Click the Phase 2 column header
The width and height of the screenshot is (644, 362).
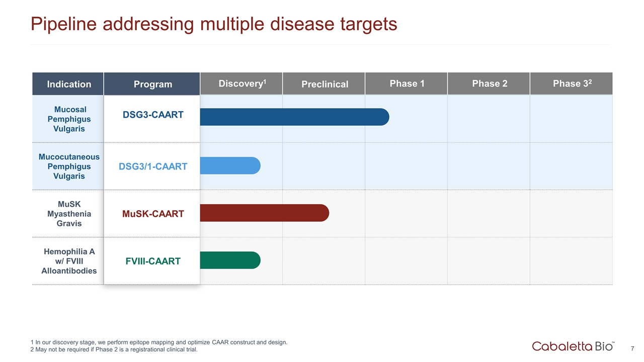coord(489,83)
